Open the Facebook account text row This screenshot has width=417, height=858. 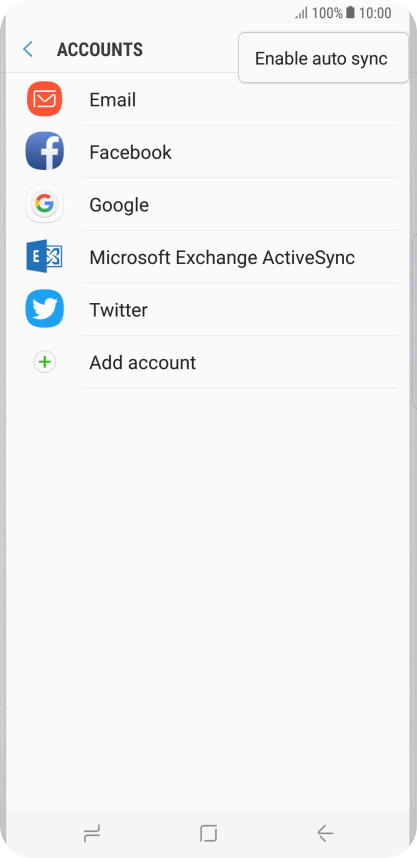click(x=130, y=152)
